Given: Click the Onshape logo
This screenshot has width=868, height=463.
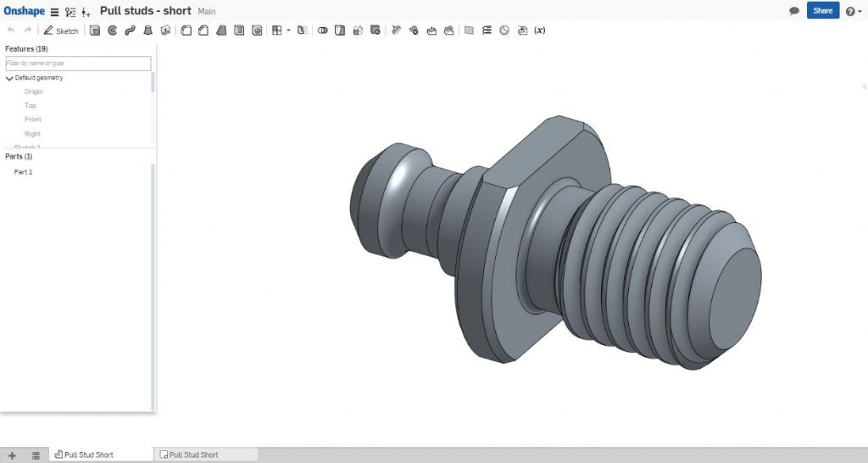Looking at the screenshot, I should point(25,11).
